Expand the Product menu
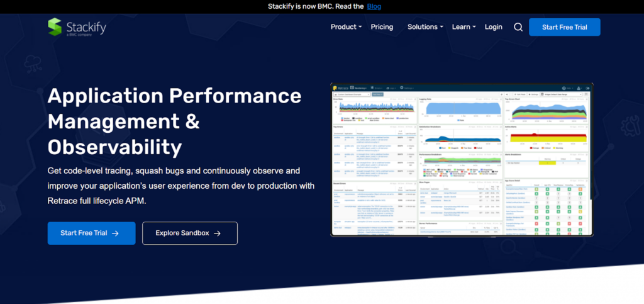The image size is (644, 304). coord(347,27)
